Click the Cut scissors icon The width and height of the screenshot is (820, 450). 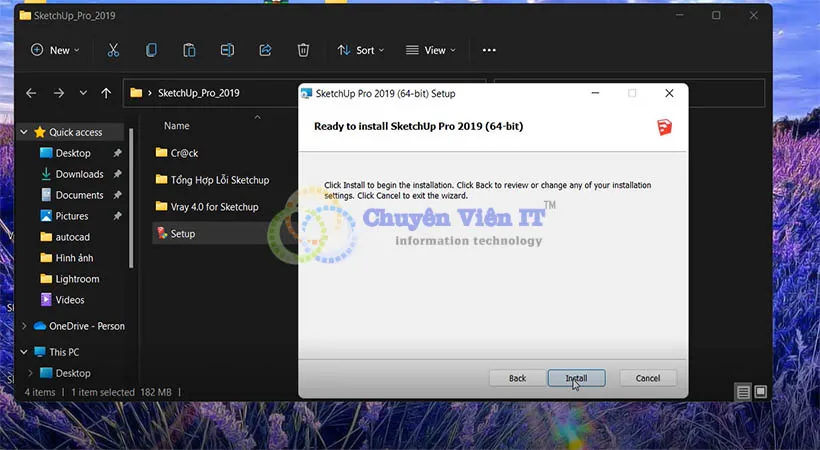[x=113, y=50]
